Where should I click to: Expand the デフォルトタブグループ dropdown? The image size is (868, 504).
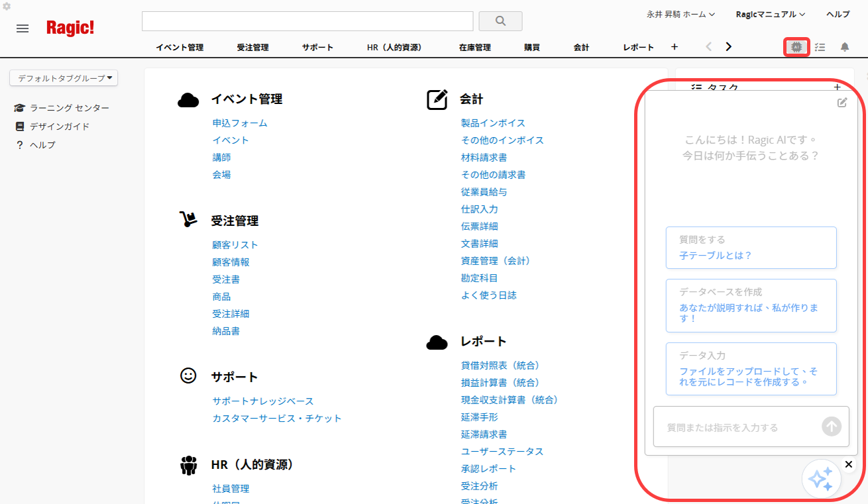click(x=64, y=78)
